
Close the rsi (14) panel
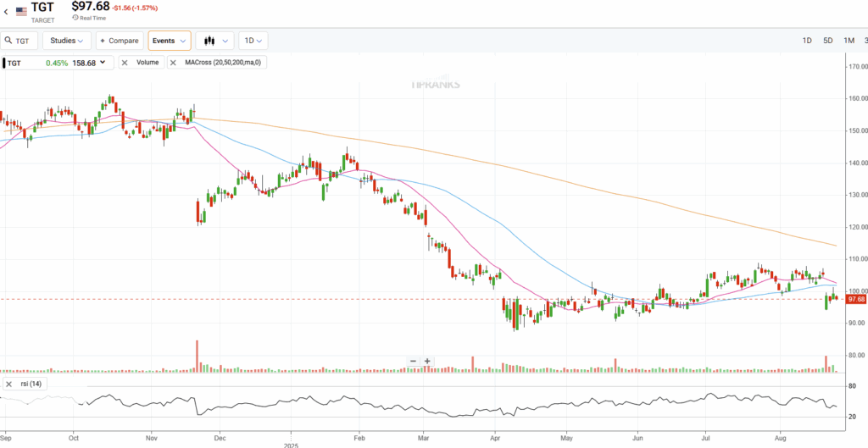pos(8,384)
